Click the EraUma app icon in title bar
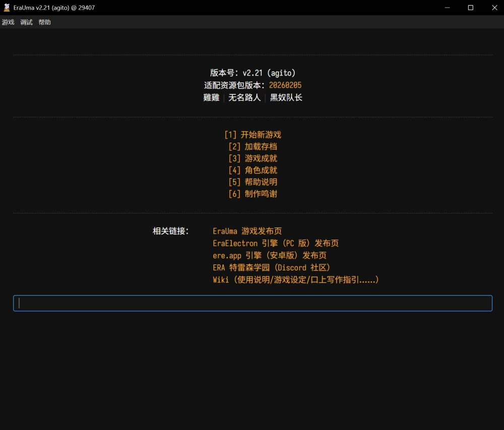The width and height of the screenshot is (504, 430). coord(7,8)
